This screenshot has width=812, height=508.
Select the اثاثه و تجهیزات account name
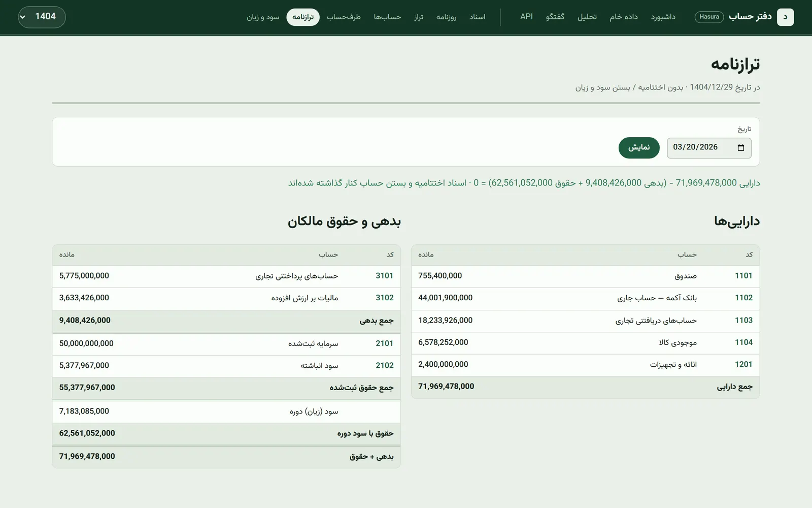point(673,364)
